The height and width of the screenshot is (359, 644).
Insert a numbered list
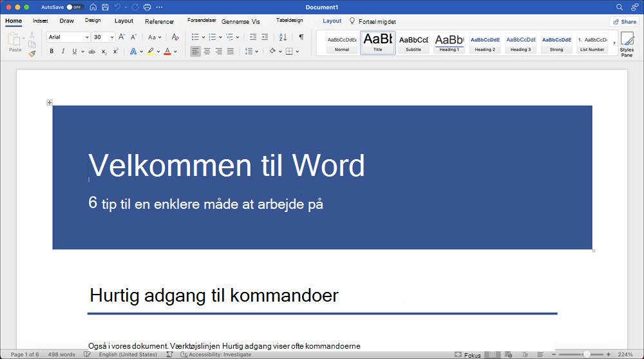tap(213, 37)
